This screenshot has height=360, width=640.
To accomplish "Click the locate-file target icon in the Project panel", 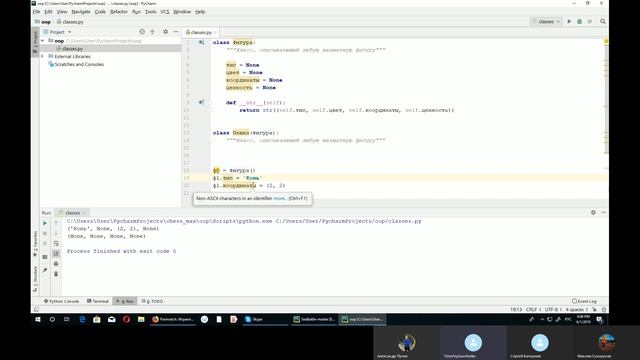I will (142, 32).
